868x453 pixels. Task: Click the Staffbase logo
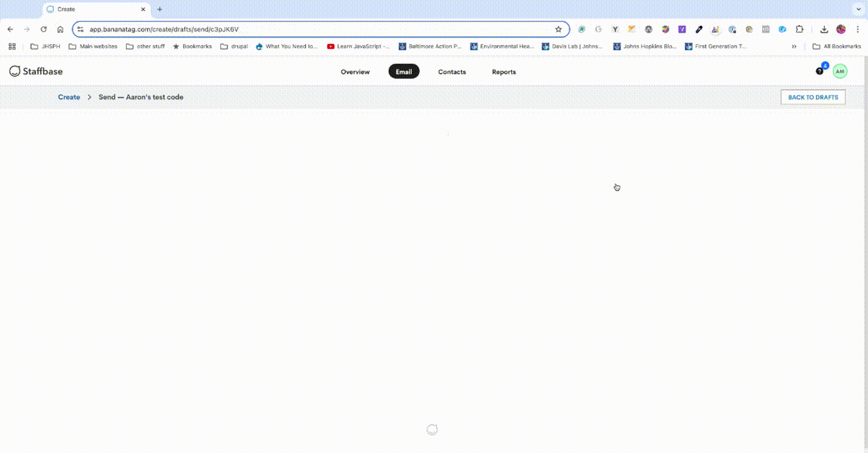[36, 71]
